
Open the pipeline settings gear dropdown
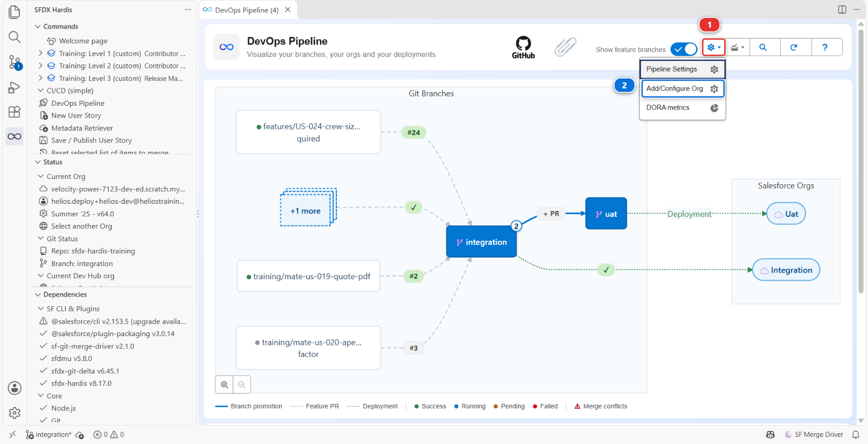click(714, 47)
